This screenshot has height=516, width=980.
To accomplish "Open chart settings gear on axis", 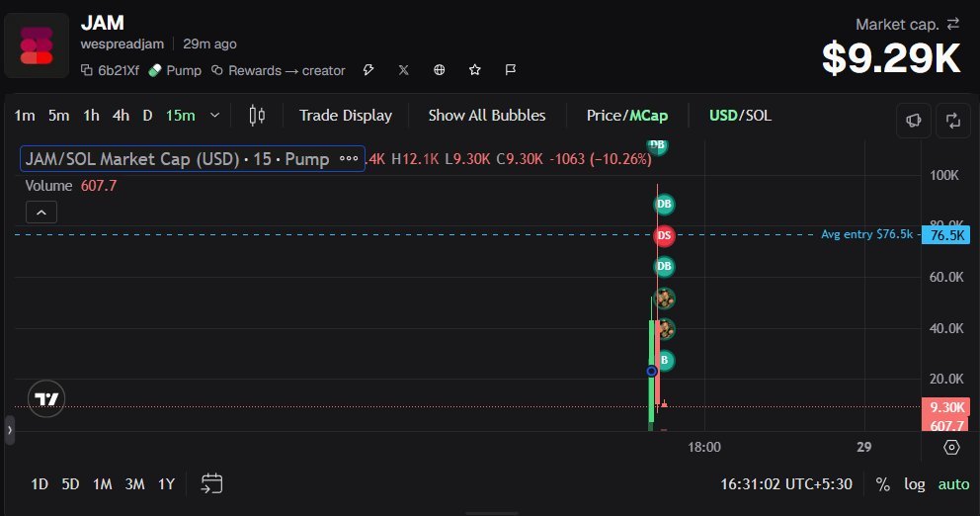I will click(x=951, y=447).
